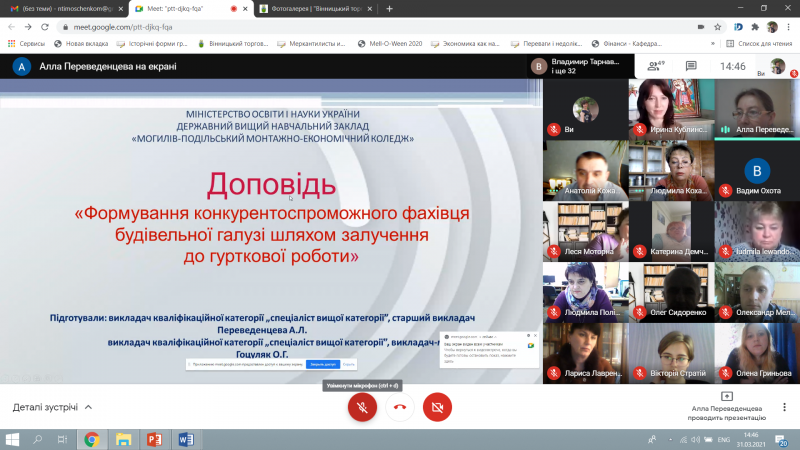Viewport: 800px width, 450px height.
Task: Switch to the Фотогалерея Вінницький browser tab
Action: coord(316,9)
